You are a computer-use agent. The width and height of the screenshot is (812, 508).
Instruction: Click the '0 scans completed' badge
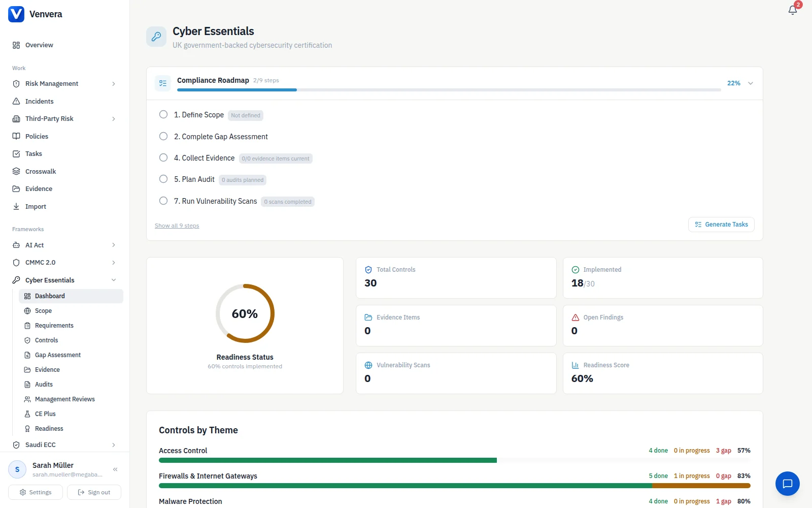(x=288, y=202)
